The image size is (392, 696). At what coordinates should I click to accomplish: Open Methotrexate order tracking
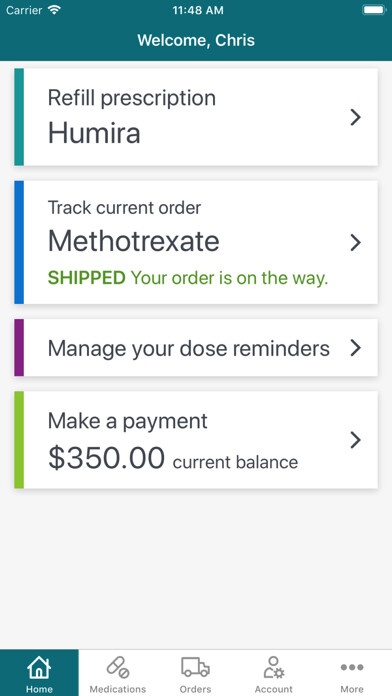(196, 242)
